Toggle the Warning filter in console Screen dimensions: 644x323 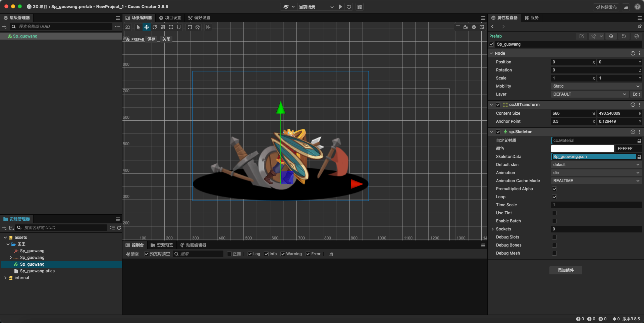tap(283, 254)
